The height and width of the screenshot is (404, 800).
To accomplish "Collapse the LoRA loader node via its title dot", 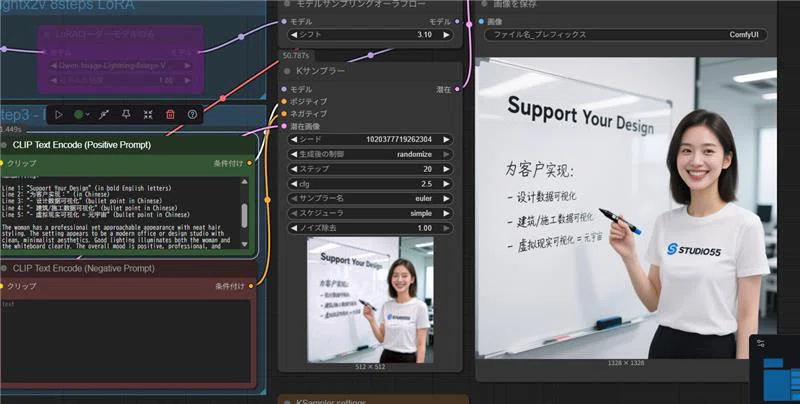I will [x=48, y=35].
